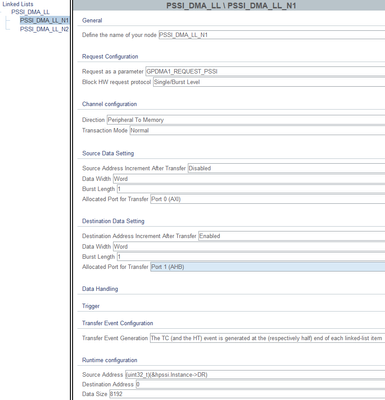Open Source Allocated Port Port 0 (AXI) dropdown

click(268, 199)
